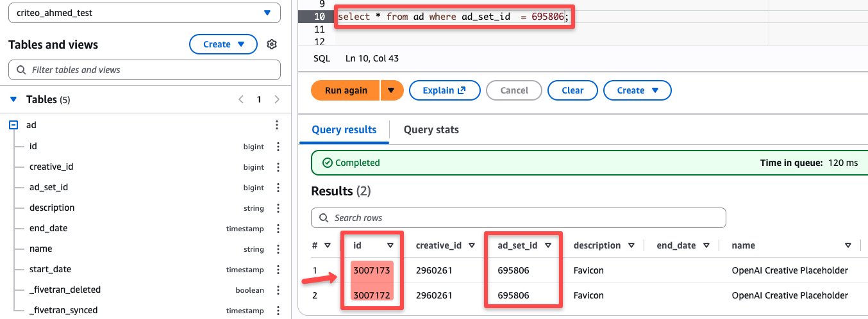Select ad_set_id column in table tree
This screenshot has width=868, height=319.
click(49, 187)
